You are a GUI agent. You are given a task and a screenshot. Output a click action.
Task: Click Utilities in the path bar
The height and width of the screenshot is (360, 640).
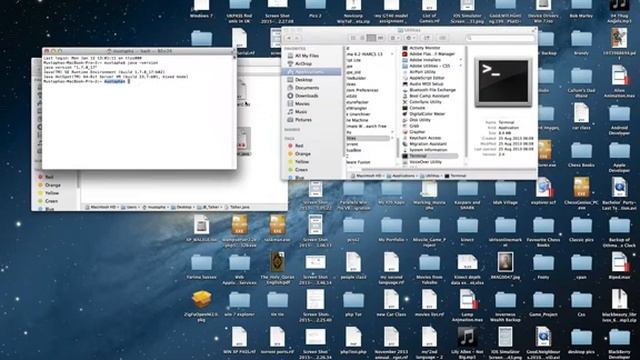click(430, 176)
